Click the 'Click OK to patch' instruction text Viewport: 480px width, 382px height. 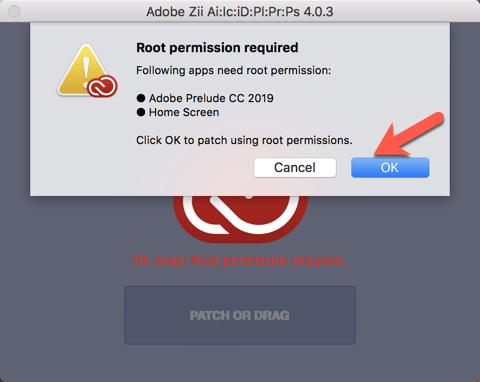click(x=244, y=140)
